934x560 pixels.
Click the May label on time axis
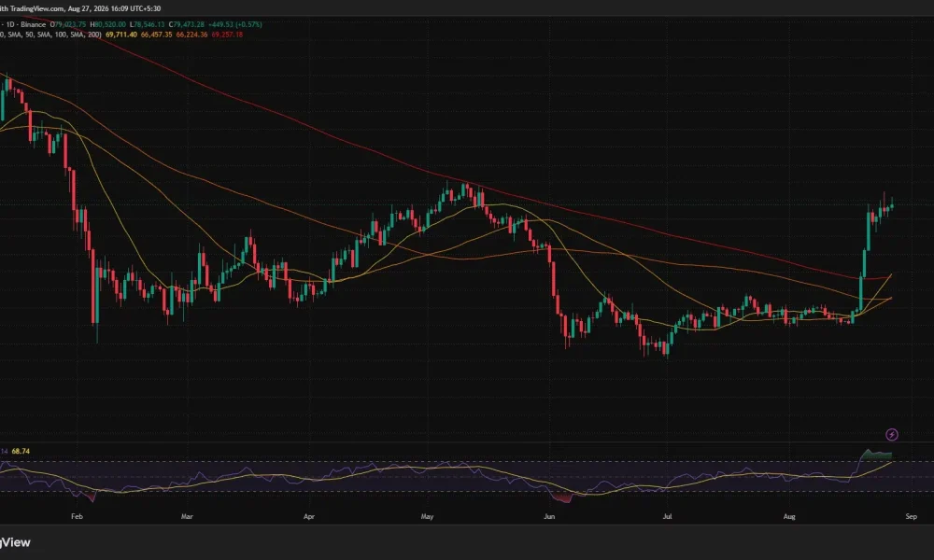(427, 516)
